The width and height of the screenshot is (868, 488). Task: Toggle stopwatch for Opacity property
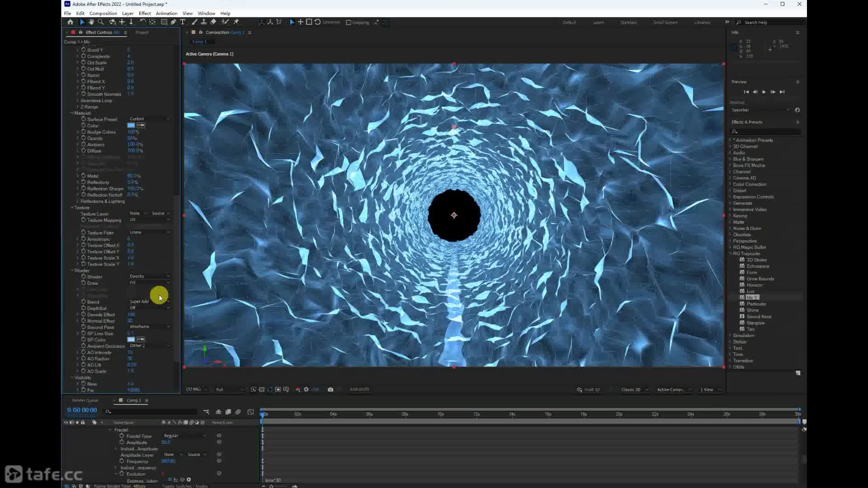[x=83, y=138]
